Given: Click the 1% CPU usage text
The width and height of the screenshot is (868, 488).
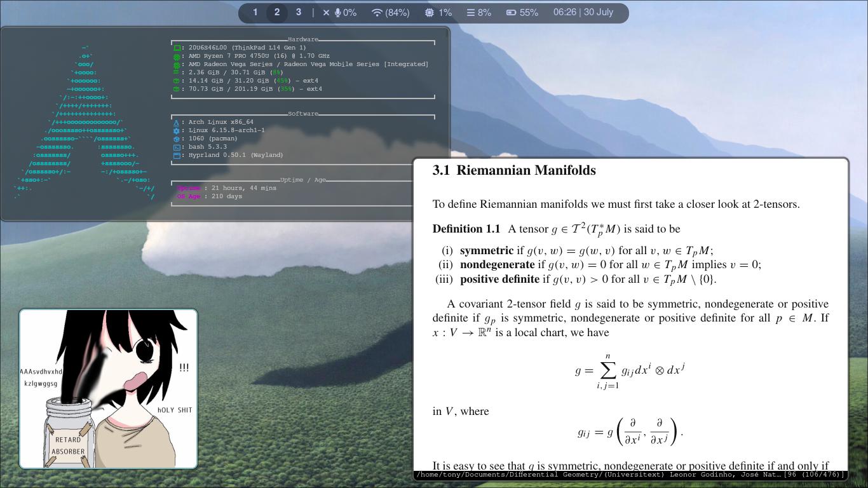Looking at the screenshot, I should pyautogui.click(x=445, y=13).
